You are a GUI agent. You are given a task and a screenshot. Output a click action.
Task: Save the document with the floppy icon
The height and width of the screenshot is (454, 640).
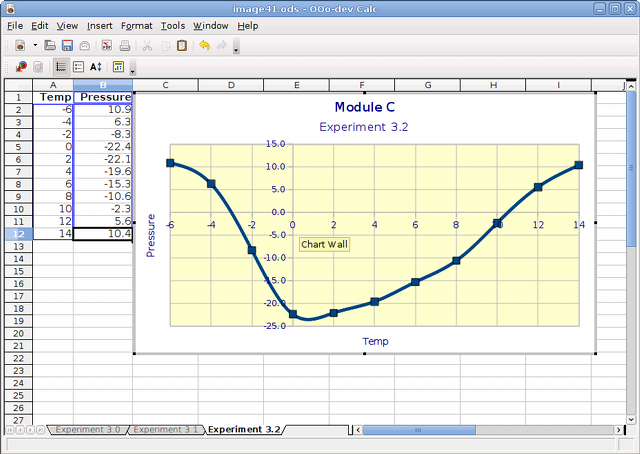tap(67, 46)
